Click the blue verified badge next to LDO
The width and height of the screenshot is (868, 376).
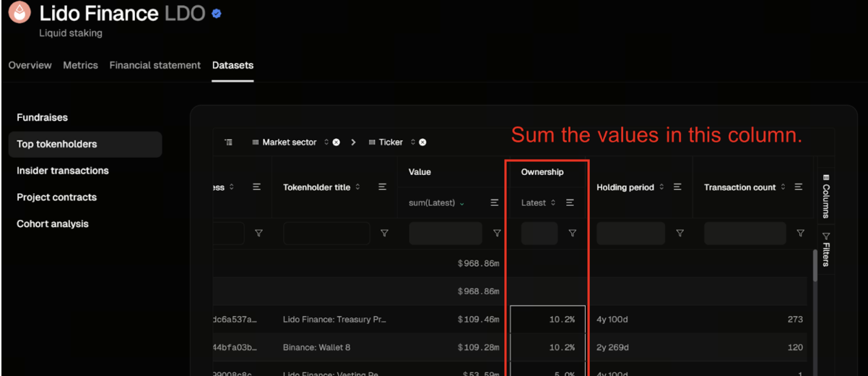217,14
